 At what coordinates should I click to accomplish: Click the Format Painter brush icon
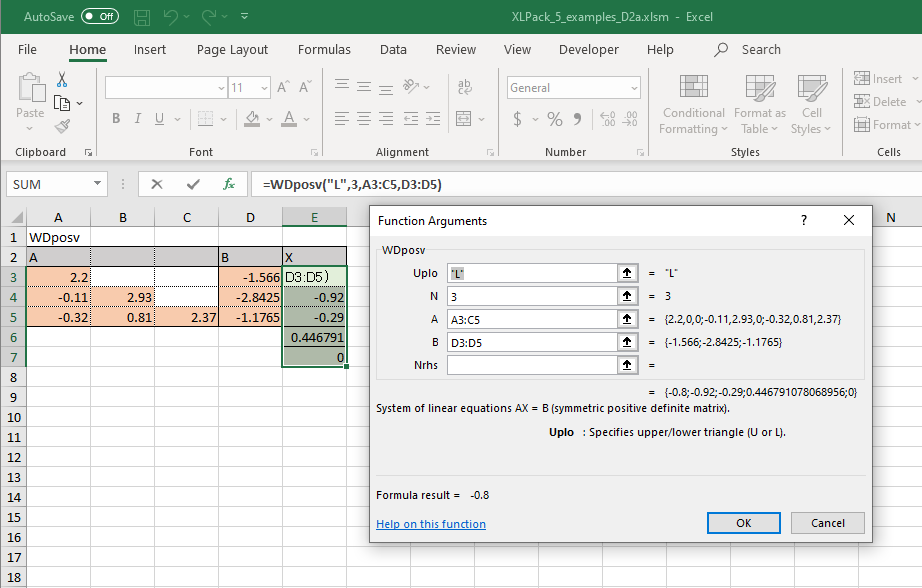point(62,126)
